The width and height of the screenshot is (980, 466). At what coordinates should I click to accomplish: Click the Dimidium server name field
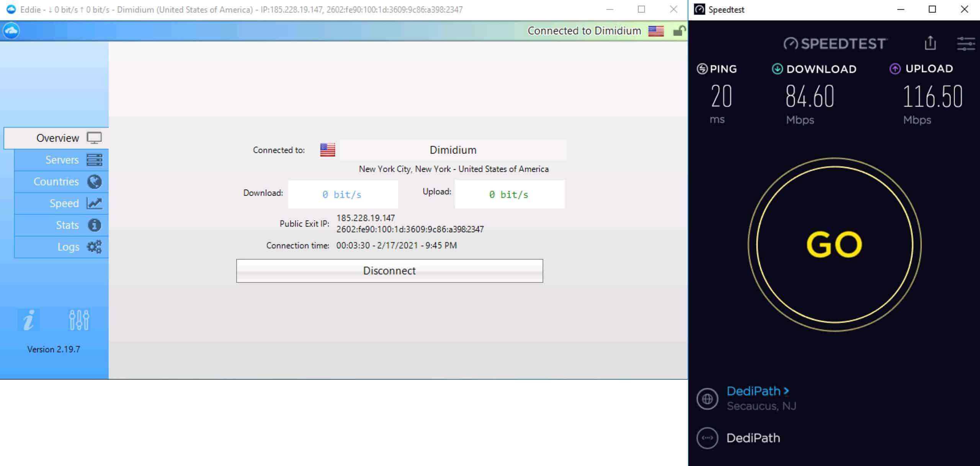(x=453, y=150)
